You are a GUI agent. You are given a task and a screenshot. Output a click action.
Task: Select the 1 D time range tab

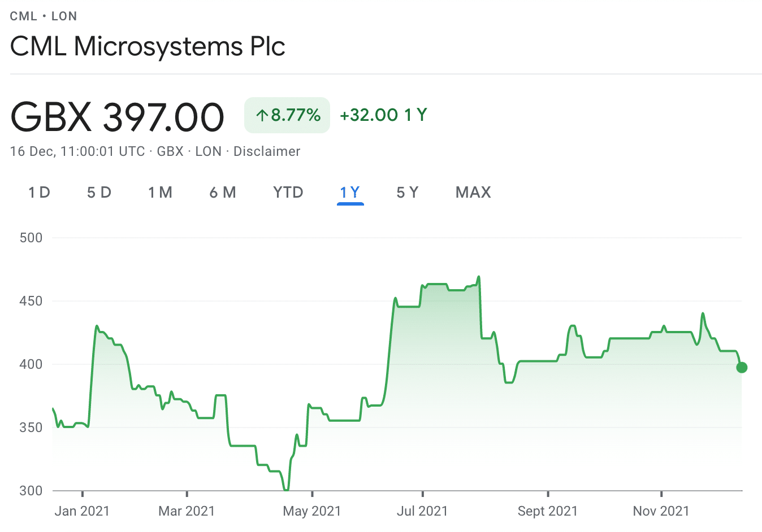(40, 193)
